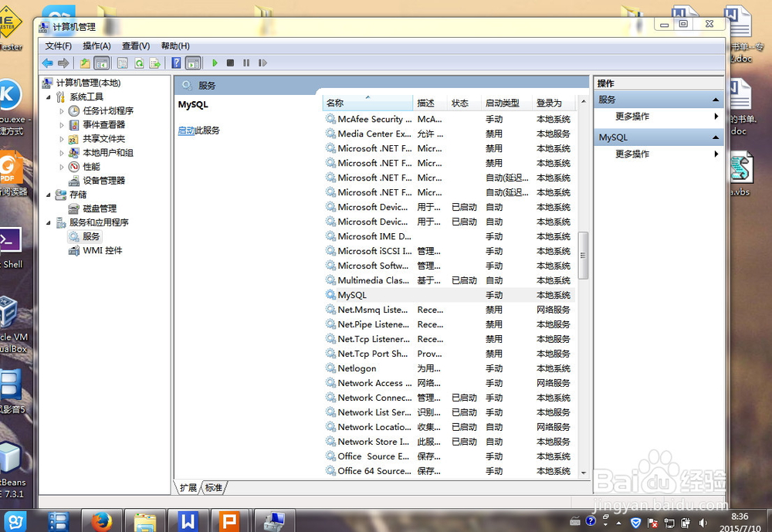The height and width of the screenshot is (532, 772).
Task: Select the Microsoft iSCSI I... service row
Action: point(449,251)
